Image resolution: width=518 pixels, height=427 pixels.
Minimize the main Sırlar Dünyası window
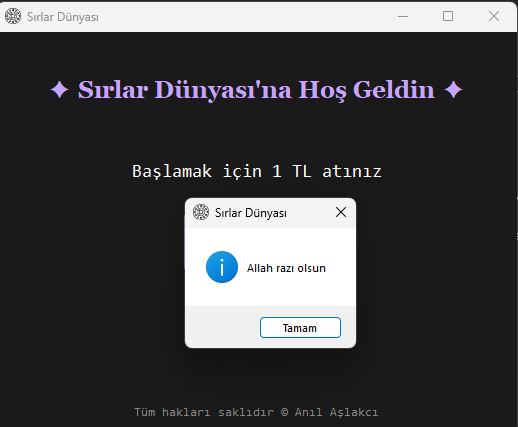[403, 16]
